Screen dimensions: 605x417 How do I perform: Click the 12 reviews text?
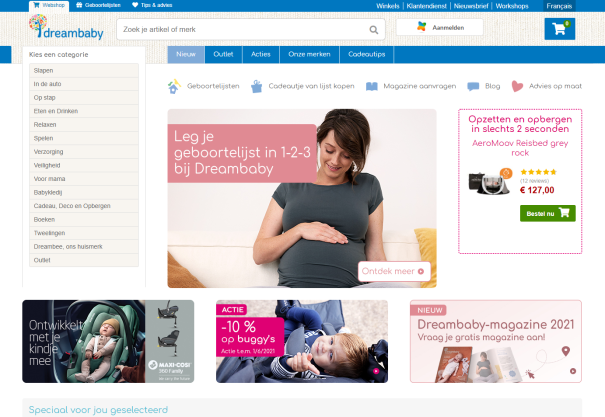(x=534, y=181)
